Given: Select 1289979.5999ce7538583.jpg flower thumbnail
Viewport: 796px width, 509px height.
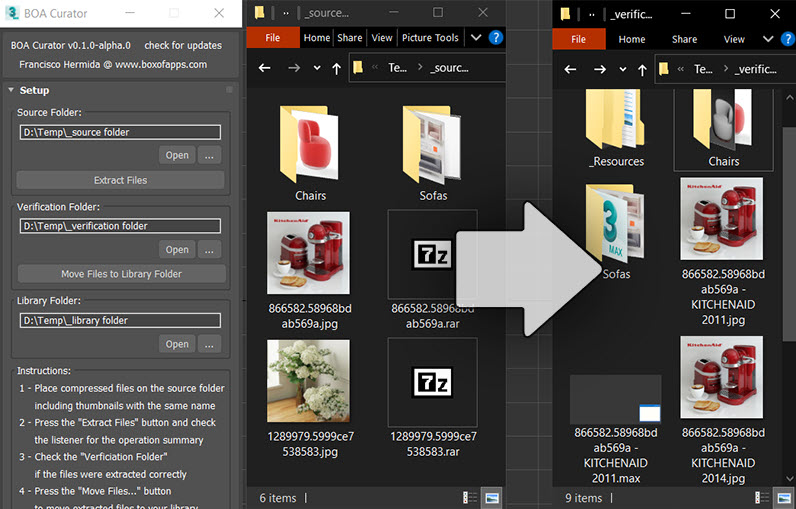Looking at the screenshot, I should (308, 381).
